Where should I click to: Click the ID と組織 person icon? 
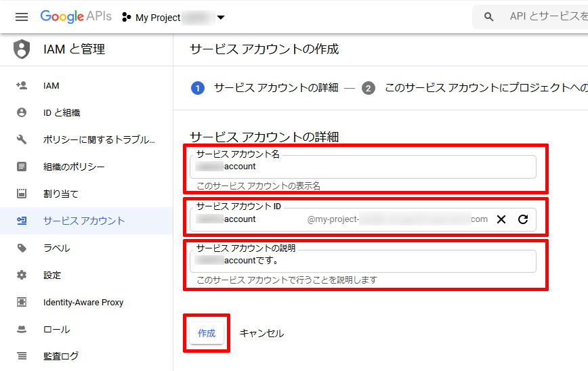22,112
